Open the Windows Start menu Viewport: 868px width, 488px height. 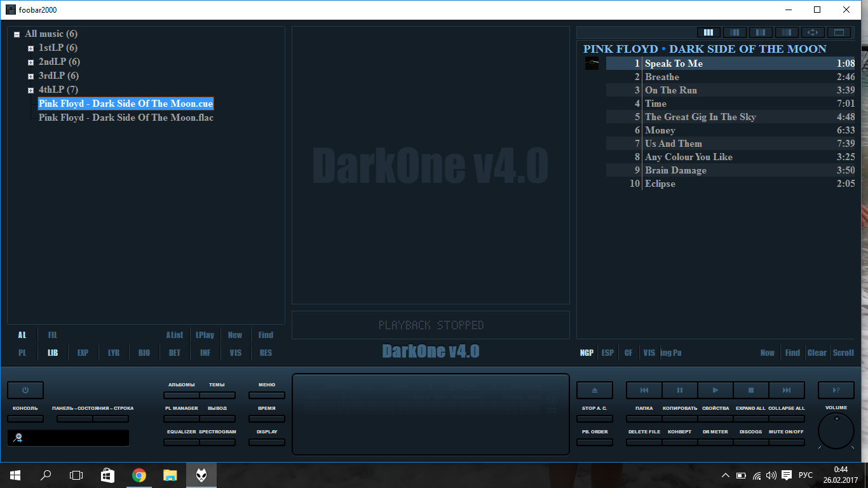click(x=15, y=475)
